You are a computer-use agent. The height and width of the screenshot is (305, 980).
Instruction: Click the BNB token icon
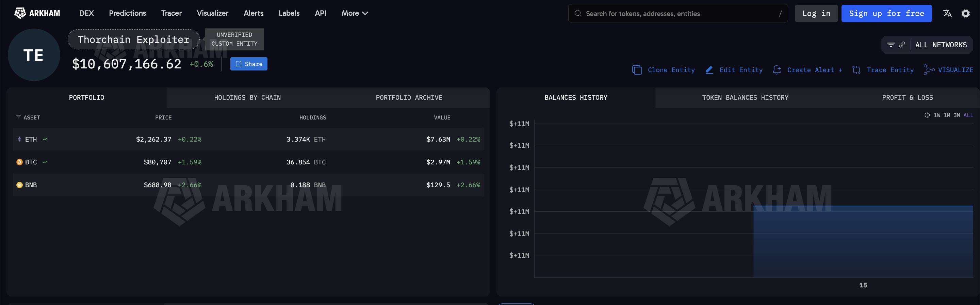coord(19,185)
